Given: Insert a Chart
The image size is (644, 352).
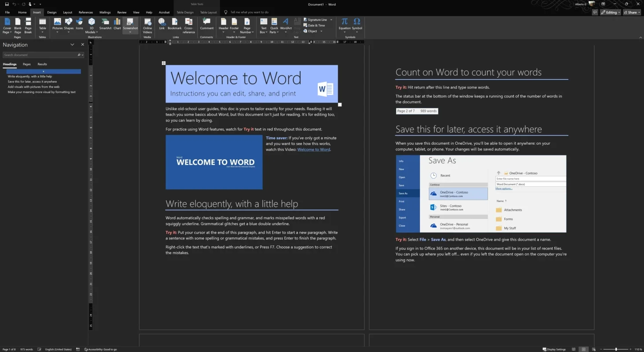Looking at the screenshot, I should (117, 24).
